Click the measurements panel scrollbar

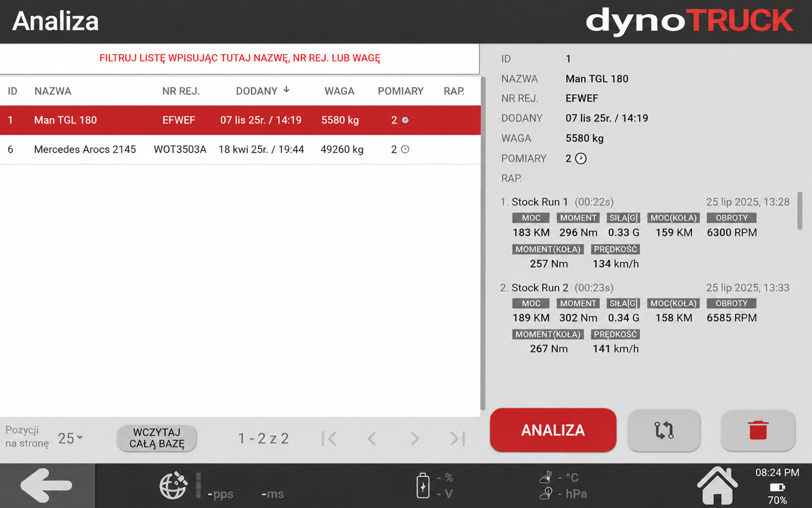[x=800, y=211]
